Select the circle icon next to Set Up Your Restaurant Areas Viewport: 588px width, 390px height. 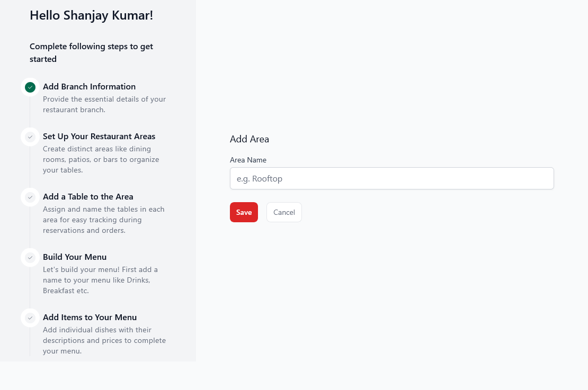[30, 137]
